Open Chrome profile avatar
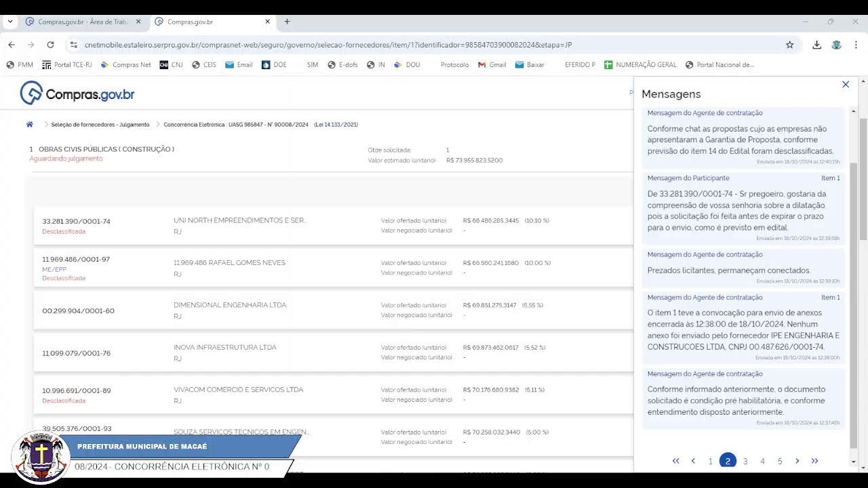Viewport: 868px width, 488px height. coord(837,45)
